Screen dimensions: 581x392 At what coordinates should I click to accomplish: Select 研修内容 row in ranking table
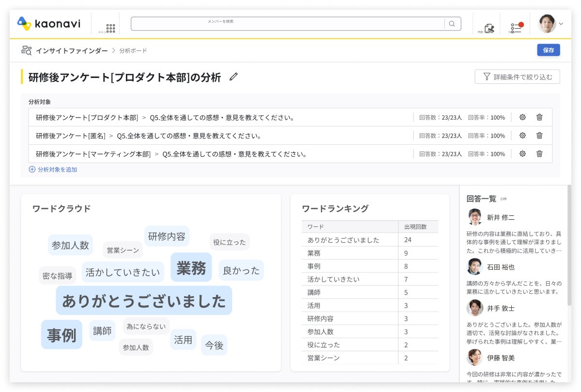click(370, 318)
